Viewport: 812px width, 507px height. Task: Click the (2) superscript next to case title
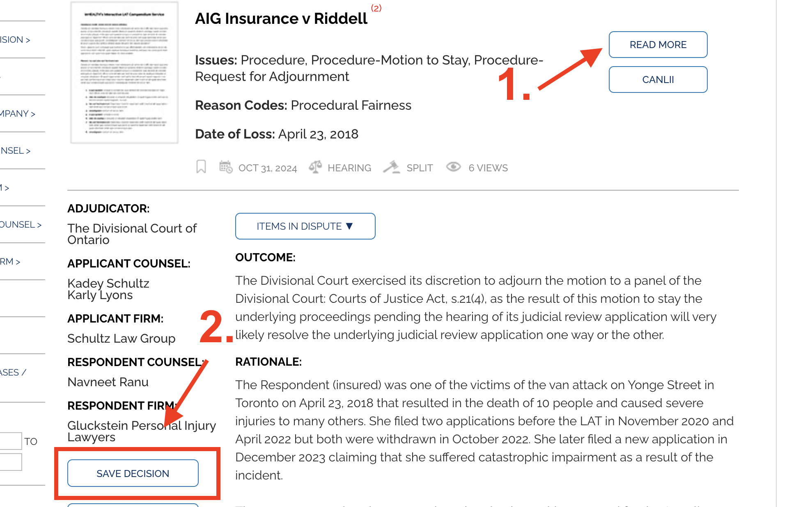[376, 8]
